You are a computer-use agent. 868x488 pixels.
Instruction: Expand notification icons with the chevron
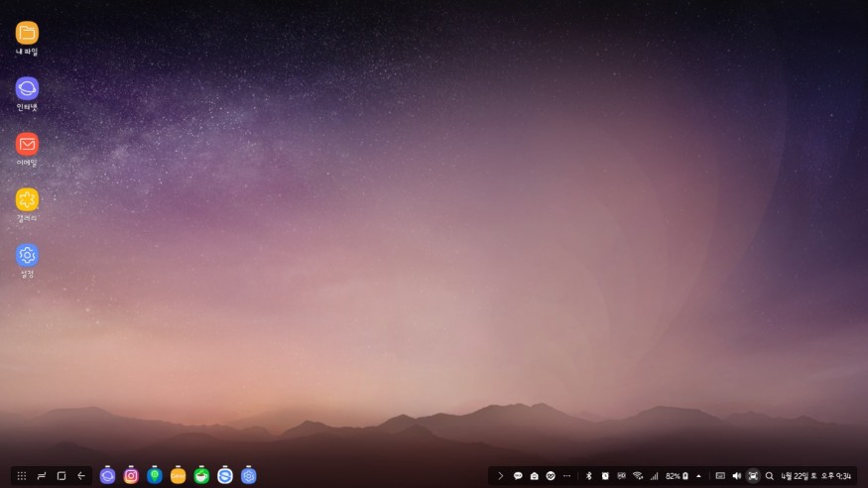click(501, 476)
